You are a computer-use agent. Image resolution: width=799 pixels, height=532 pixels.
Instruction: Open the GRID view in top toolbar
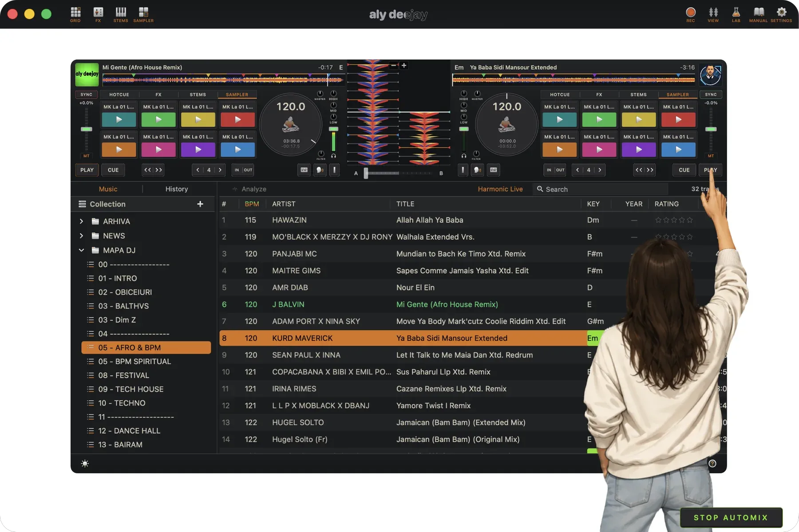(x=75, y=14)
